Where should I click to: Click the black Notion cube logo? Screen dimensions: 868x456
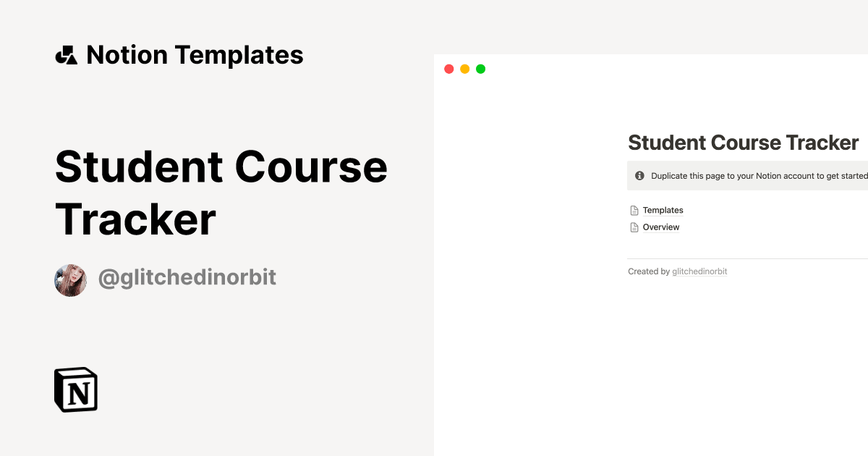[76, 389]
